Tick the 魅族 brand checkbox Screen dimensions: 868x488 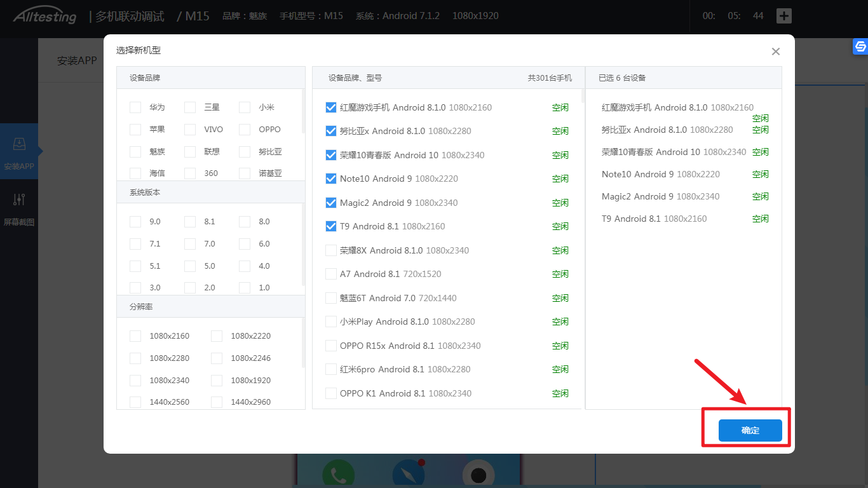click(135, 152)
